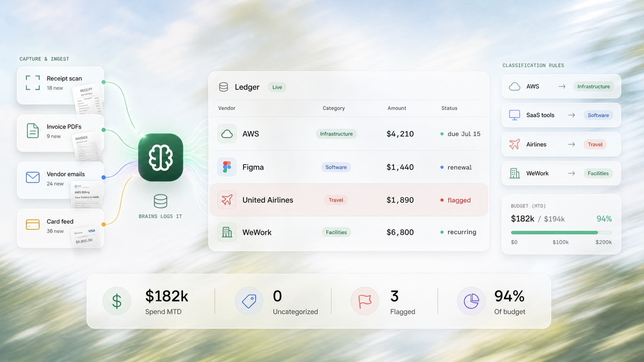Click the Capture & Ingest heading
Image resolution: width=644 pixels, height=362 pixels.
pos(44,59)
